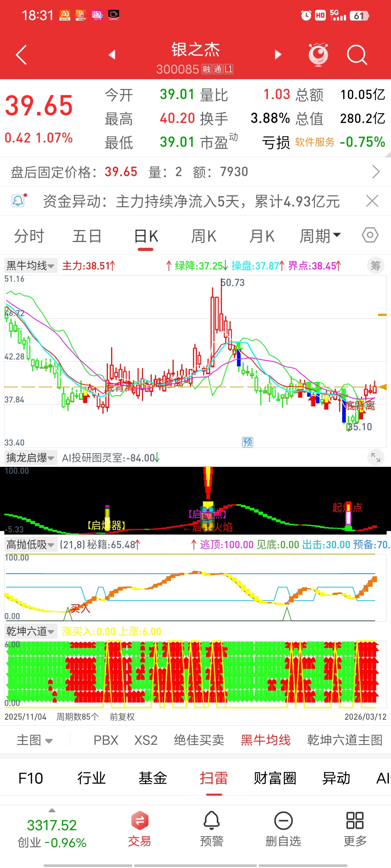Open the 扫雷 tab
The image size is (391, 868).
click(214, 778)
